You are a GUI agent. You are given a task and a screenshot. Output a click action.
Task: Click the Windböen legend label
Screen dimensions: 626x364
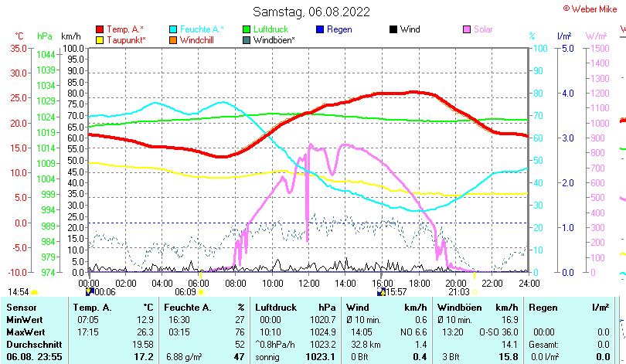pyautogui.click(x=274, y=39)
